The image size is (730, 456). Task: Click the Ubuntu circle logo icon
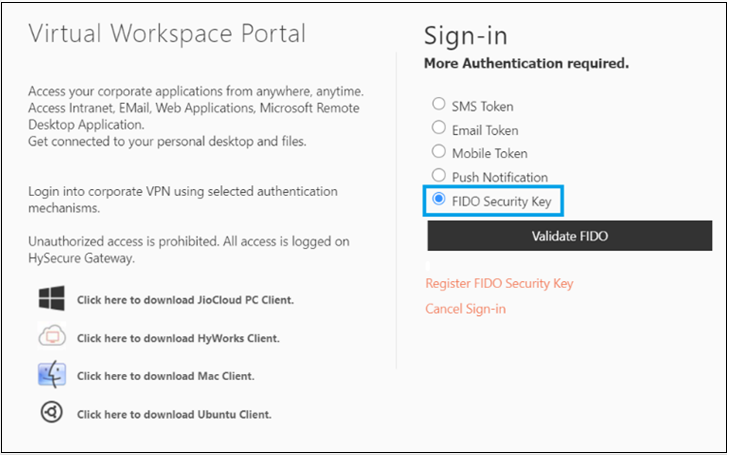(x=52, y=412)
